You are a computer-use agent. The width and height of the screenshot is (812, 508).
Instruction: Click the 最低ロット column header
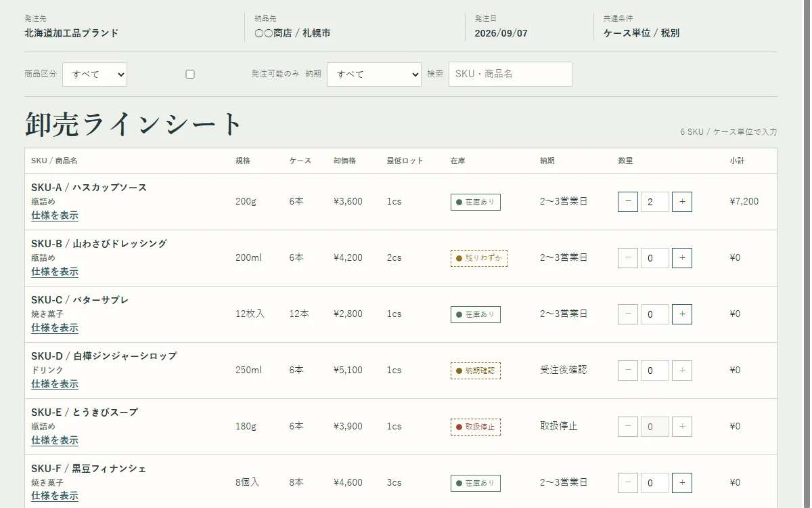[x=405, y=161]
